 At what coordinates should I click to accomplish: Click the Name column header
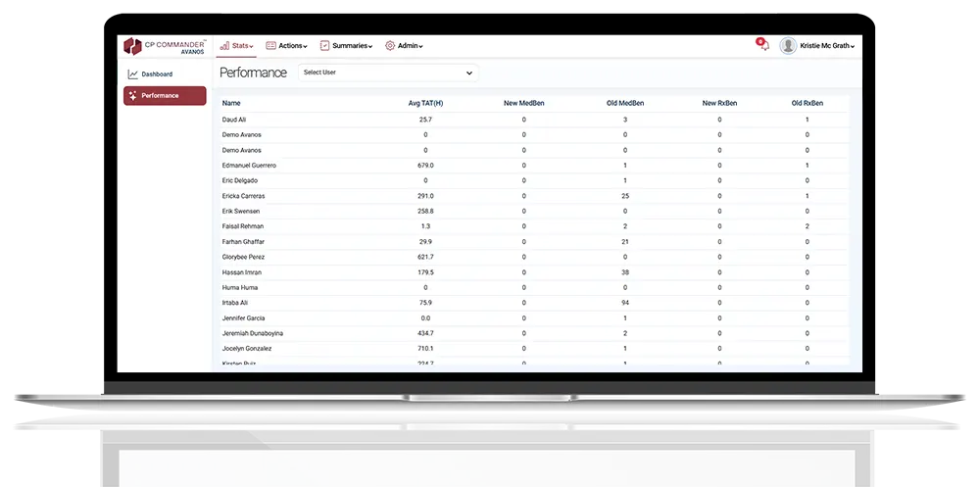[x=231, y=103]
